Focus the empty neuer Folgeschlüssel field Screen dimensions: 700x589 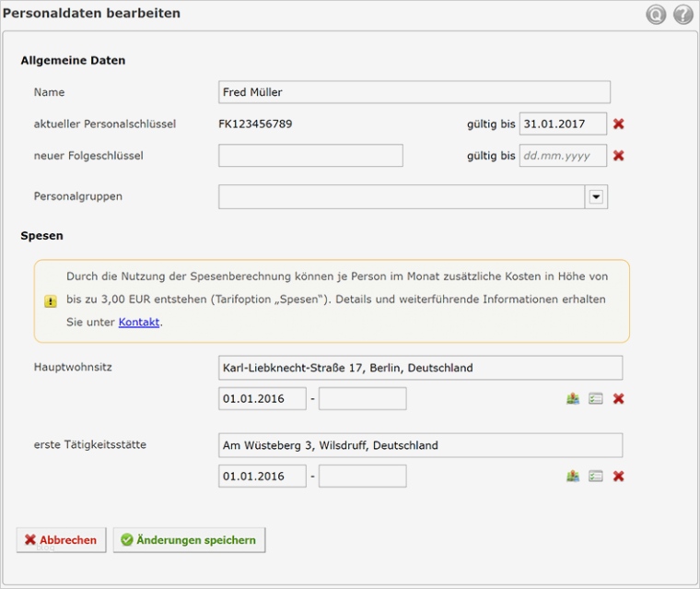[x=310, y=156]
